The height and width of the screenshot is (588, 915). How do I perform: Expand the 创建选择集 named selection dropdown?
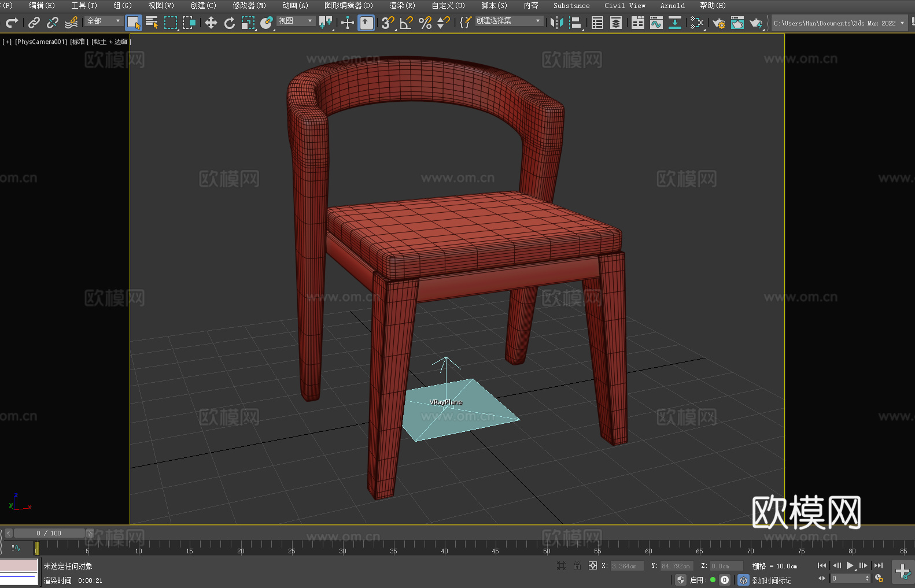tap(509, 21)
